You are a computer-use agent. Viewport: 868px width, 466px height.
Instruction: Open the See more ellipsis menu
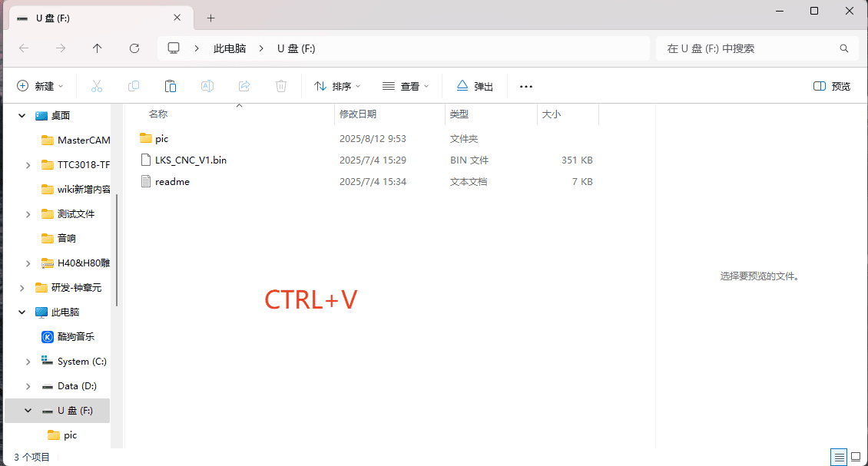click(x=526, y=86)
